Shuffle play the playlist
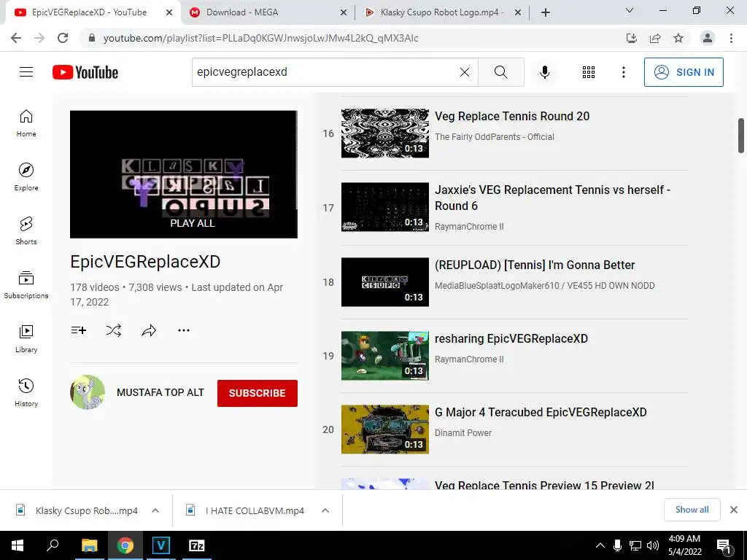The width and height of the screenshot is (747, 560). (x=113, y=330)
